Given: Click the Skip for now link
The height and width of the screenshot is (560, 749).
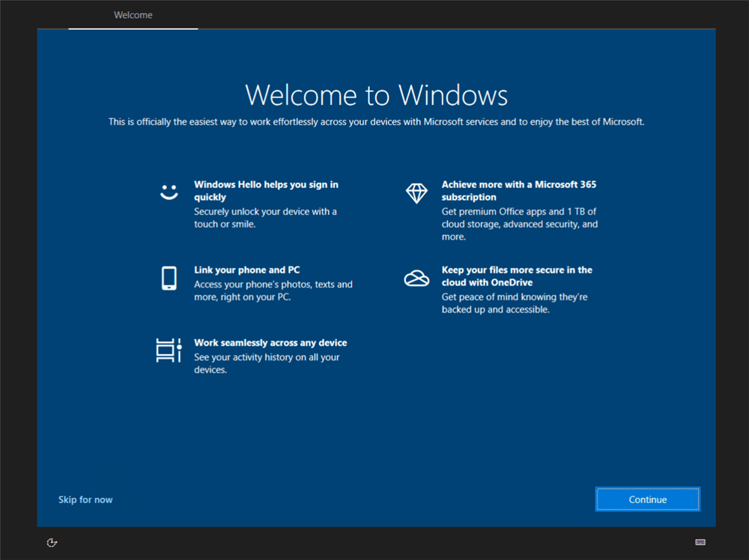Looking at the screenshot, I should (x=85, y=499).
